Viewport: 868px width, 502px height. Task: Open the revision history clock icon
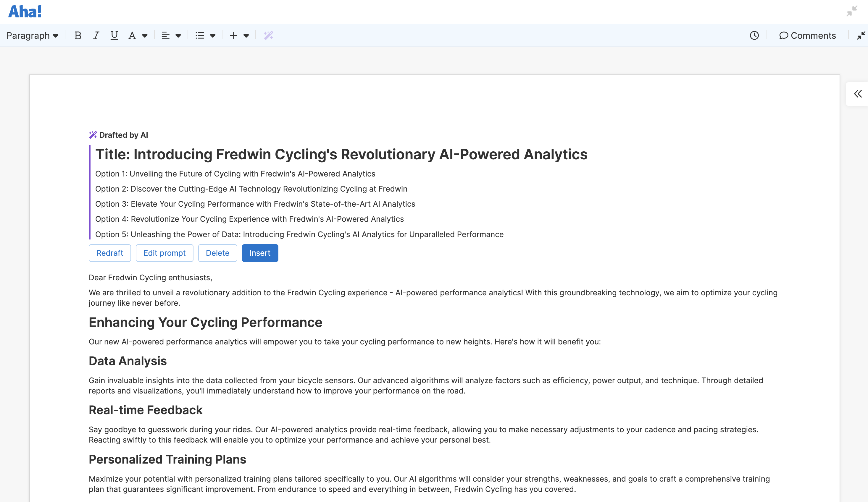[x=754, y=35]
